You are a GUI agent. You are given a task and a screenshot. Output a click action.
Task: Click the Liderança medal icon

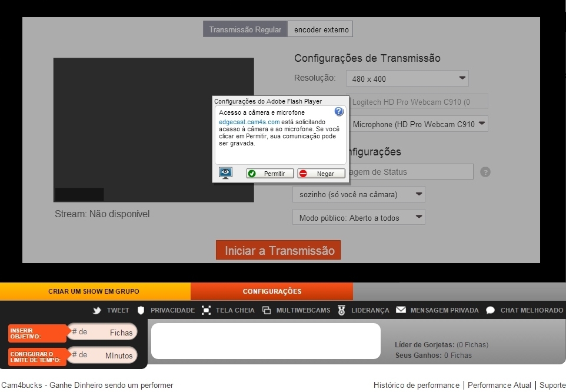point(341,310)
